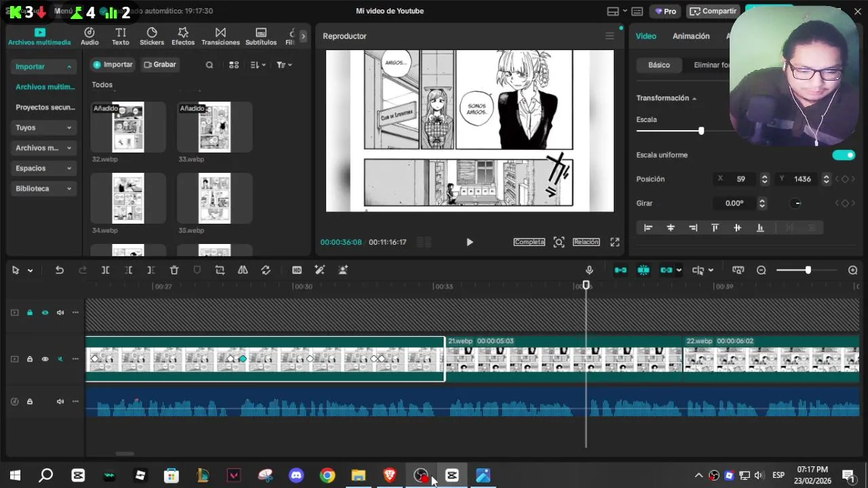This screenshot has height=488, width=868.
Task: Hide the main video track with eye icon
Action: tap(45, 359)
